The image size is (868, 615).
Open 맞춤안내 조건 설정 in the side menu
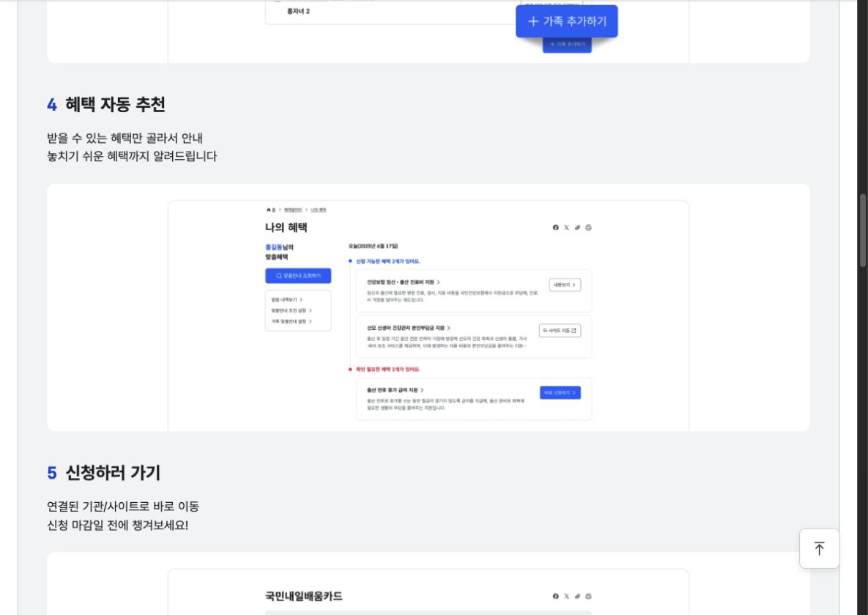click(x=292, y=311)
